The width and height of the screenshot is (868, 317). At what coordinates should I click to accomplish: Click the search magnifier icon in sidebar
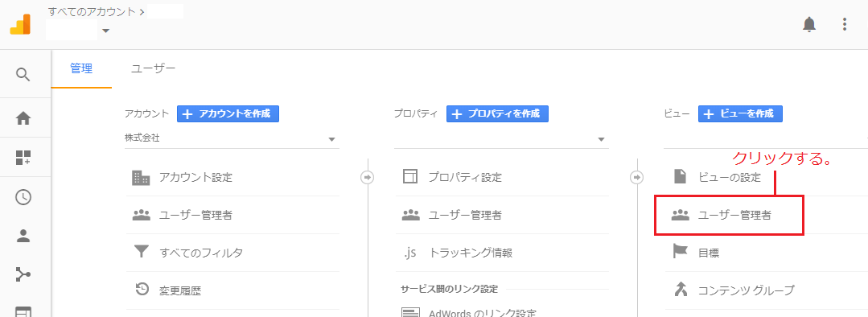(23, 74)
